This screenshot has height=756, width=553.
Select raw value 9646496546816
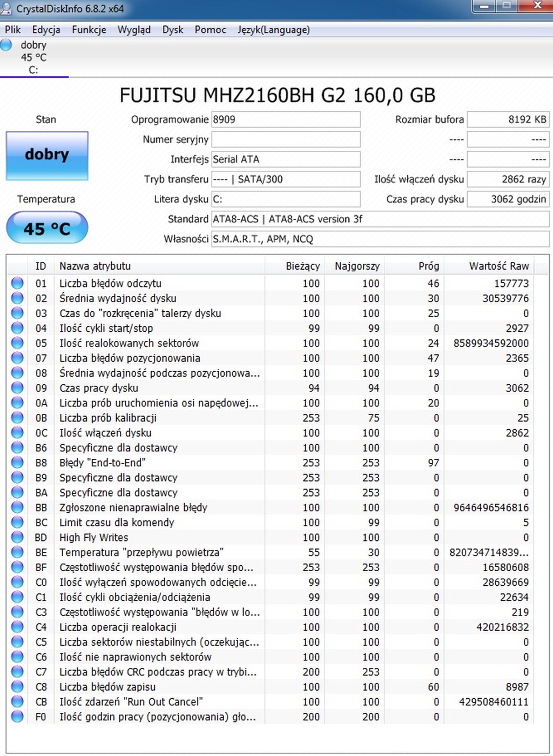491,507
